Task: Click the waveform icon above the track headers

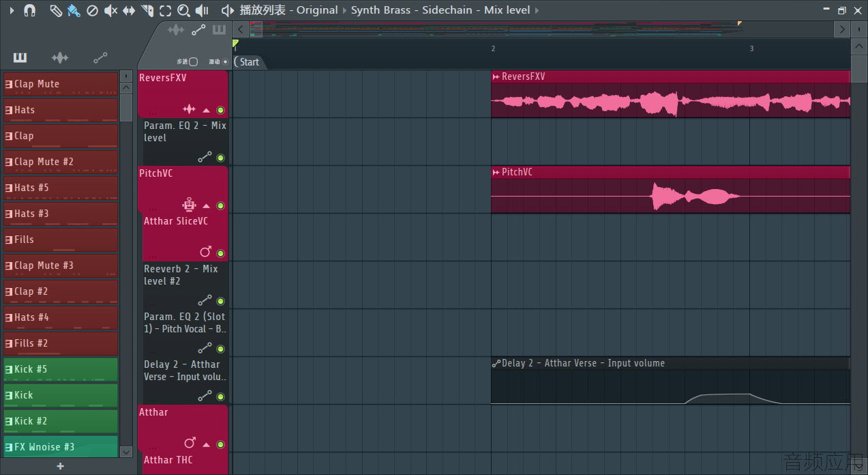Action: tap(176, 30)
